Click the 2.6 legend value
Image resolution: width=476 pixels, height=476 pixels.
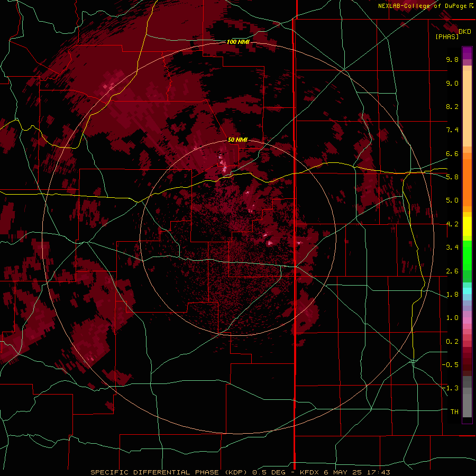pyautogui.click(x=452, y=271)
